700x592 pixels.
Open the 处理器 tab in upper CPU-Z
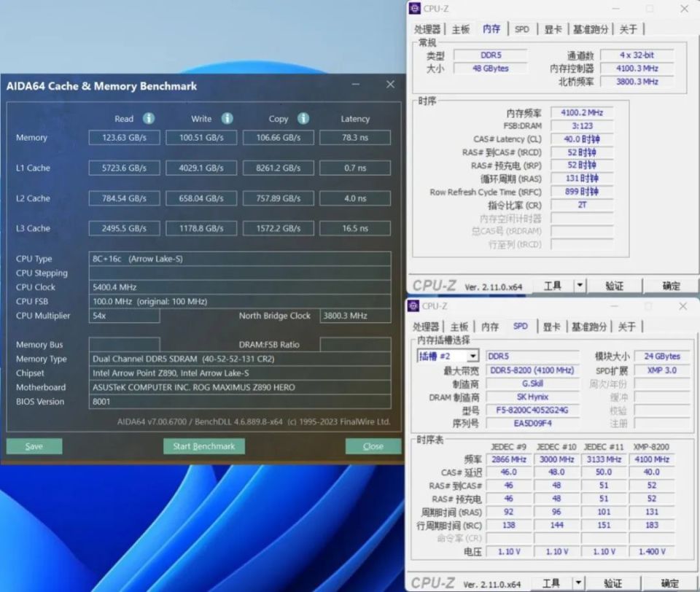point(427,29)
